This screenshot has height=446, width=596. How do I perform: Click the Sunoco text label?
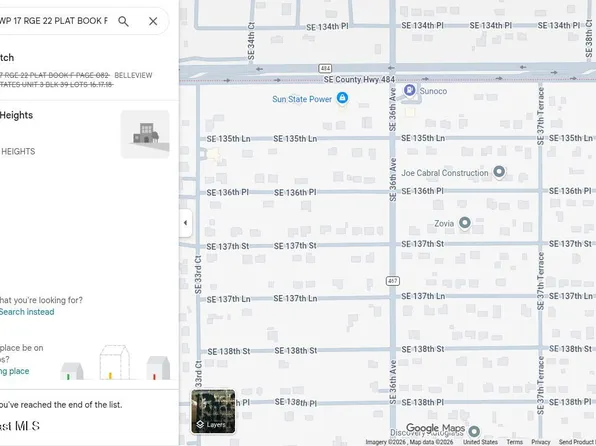tap(433, 91)
